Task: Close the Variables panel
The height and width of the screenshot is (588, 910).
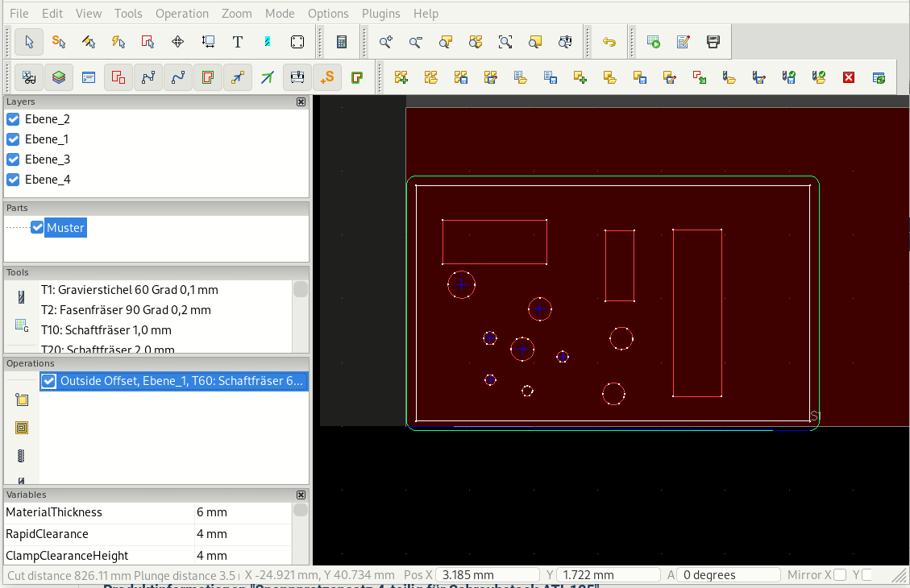Action: pyautogui.click(x=301, y=495)
